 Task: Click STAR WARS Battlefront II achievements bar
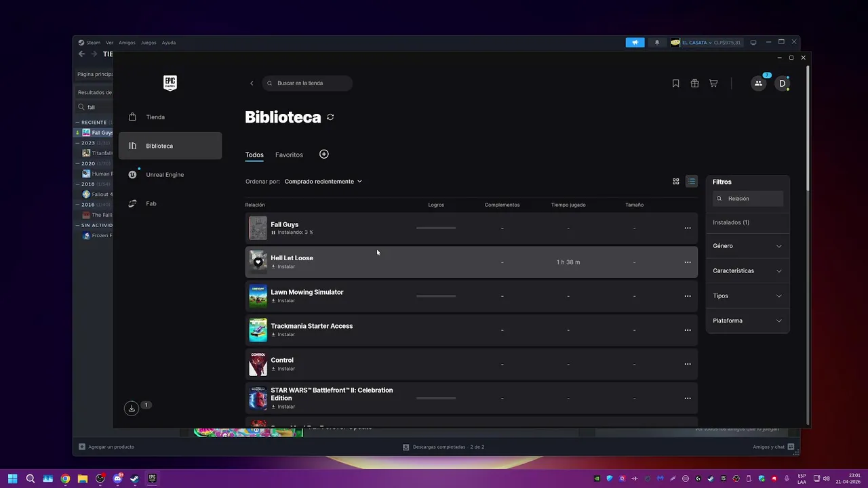coord(436,398)
